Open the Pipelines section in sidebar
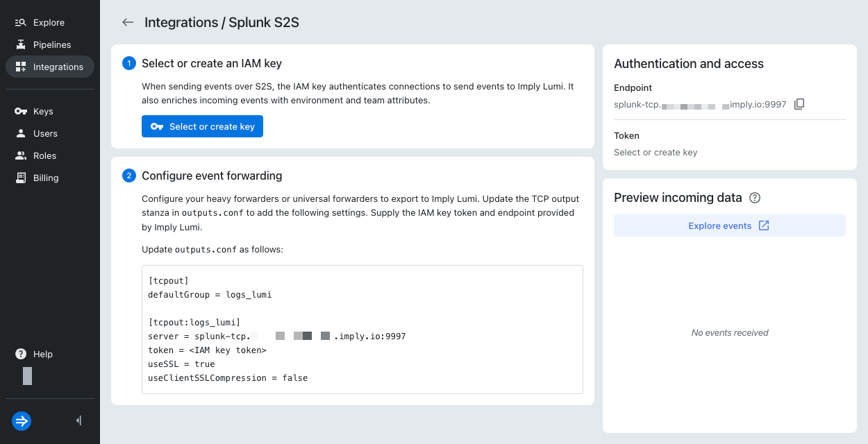Viewport: 868px width, 444px height. click(49, 44)
